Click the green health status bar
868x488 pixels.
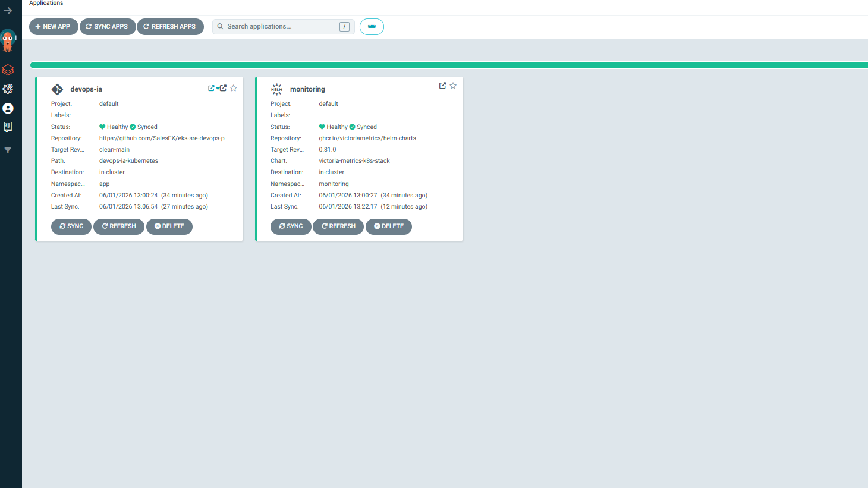pos(449,65)
